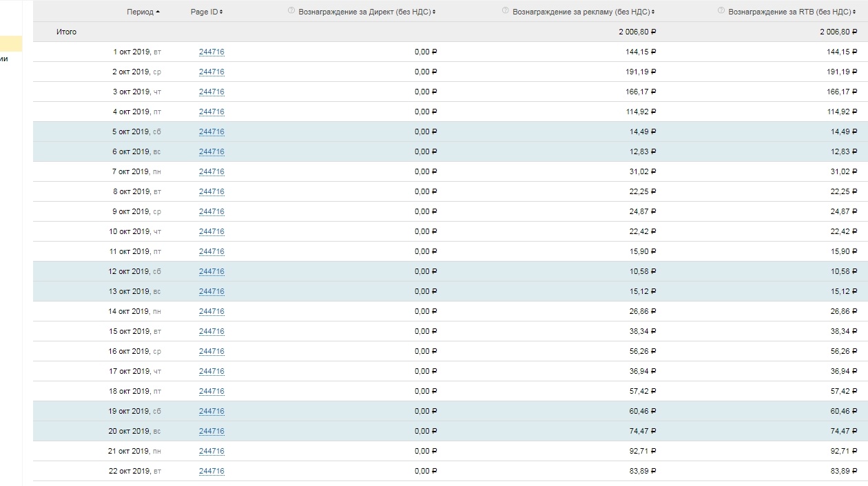
Task: Select ad reward 24,87 ₽ for 9 окт
Action: click(x=643, y=211)
